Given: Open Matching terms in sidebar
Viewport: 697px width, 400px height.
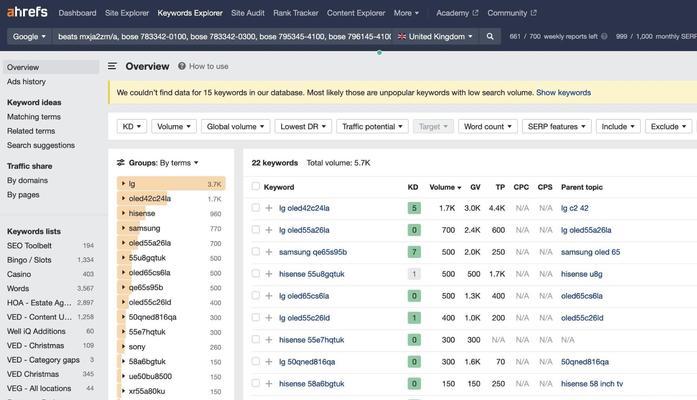Looking at the screenshot, I should [34, 117].
